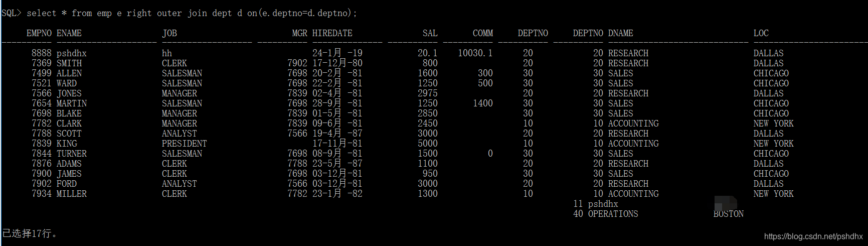Select the ENAME column header
This screenshot has height=246, width=868.
pyautogui.click(x=69, y=33)
